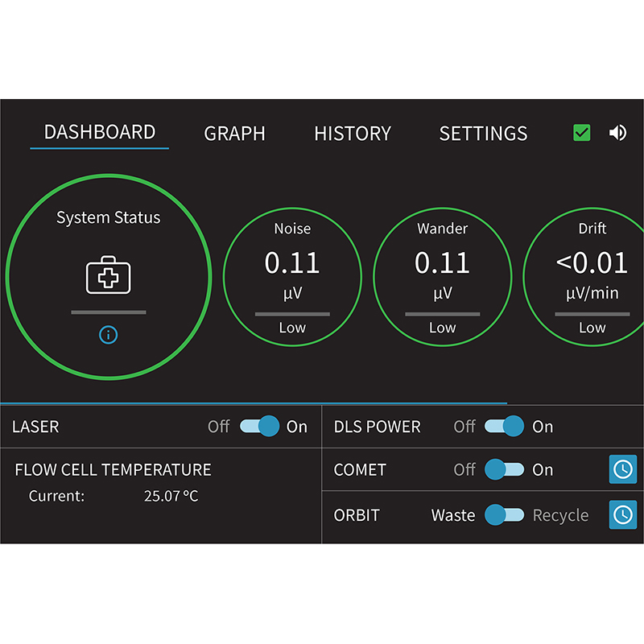Click the Flow Cell Temperature current value
Viewport: 644px width, 644px height.
point(171,496)
